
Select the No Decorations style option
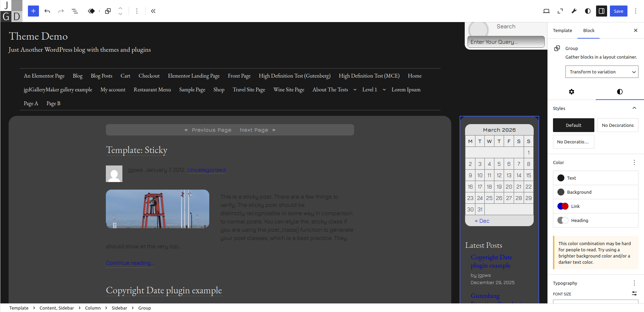click(x=617, y=125)
